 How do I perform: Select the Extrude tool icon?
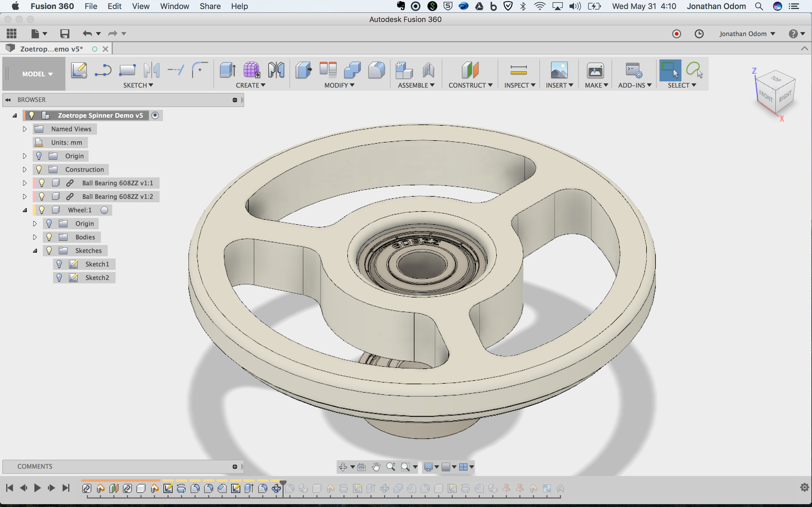[x=228, y=70]
